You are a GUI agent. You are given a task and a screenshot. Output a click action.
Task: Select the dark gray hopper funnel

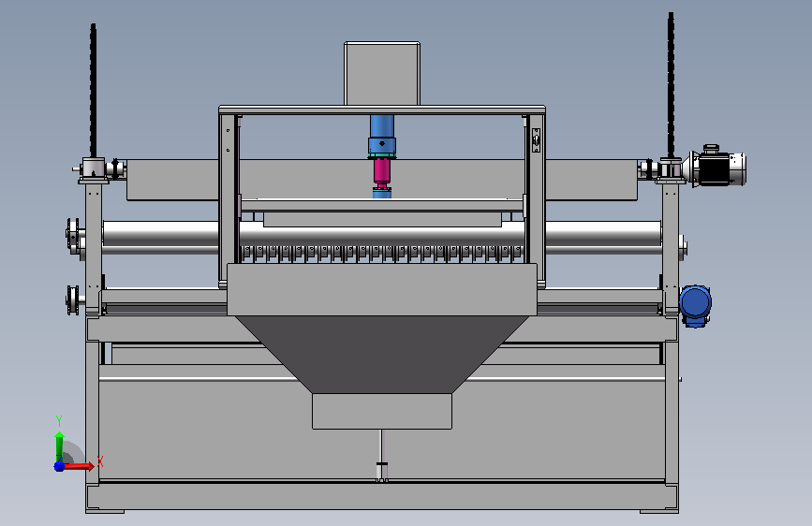[382, 354]
